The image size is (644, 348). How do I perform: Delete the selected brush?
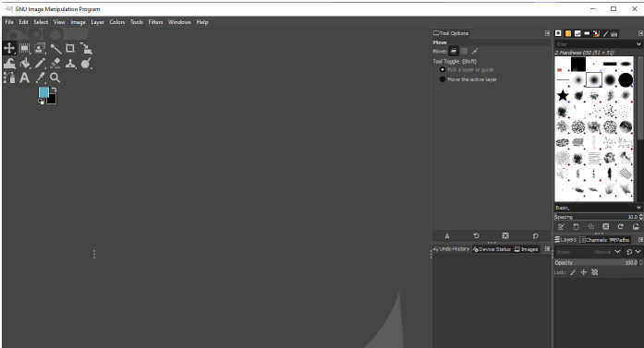click(606, 226)
